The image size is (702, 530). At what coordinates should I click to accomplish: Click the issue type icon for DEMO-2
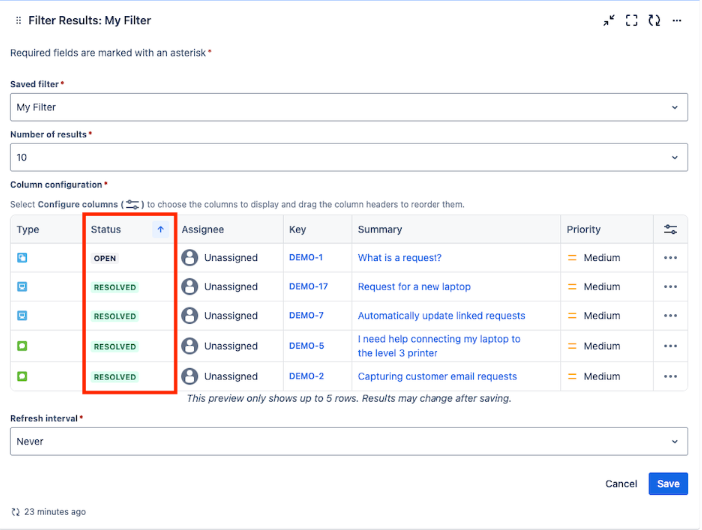pyautogui.click(x=22, y=376)
